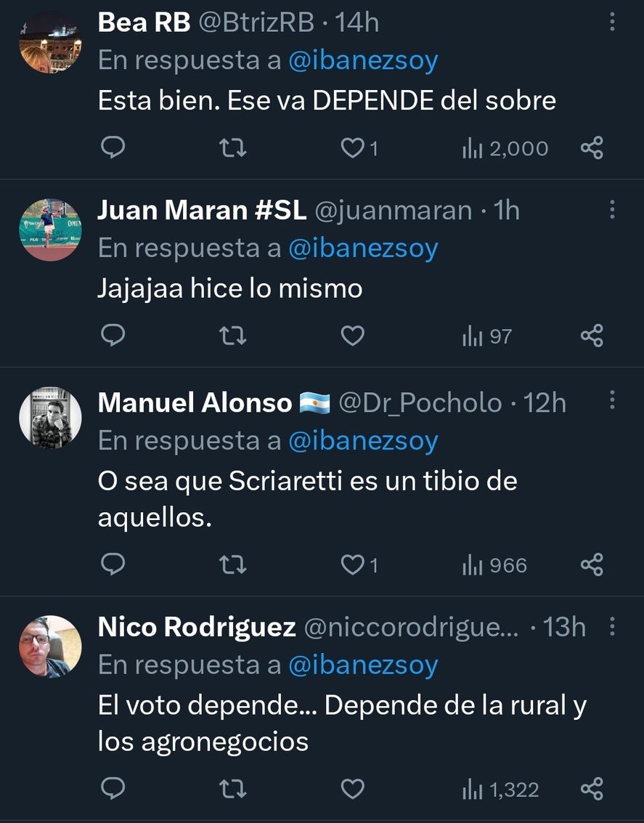Share Manuel Alonso's tweet
644x823 pixels.
[x=592, y=565]
